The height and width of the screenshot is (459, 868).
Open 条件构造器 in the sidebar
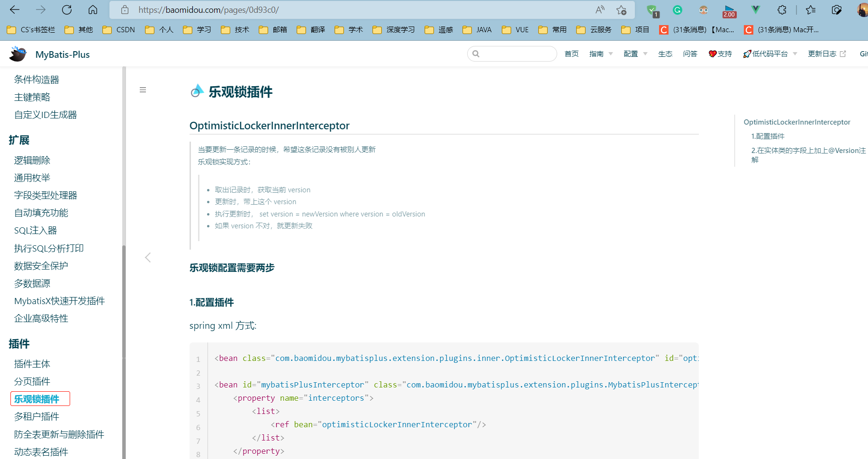pos(36,80)
